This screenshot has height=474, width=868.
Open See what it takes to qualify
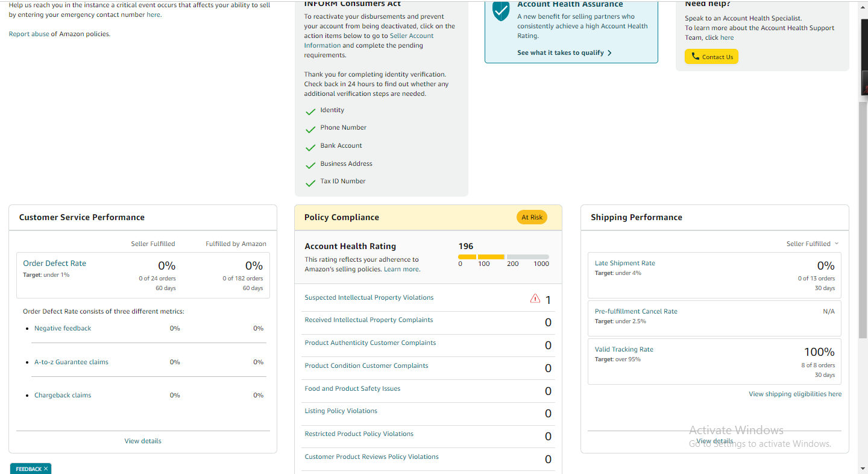[565, 52]
